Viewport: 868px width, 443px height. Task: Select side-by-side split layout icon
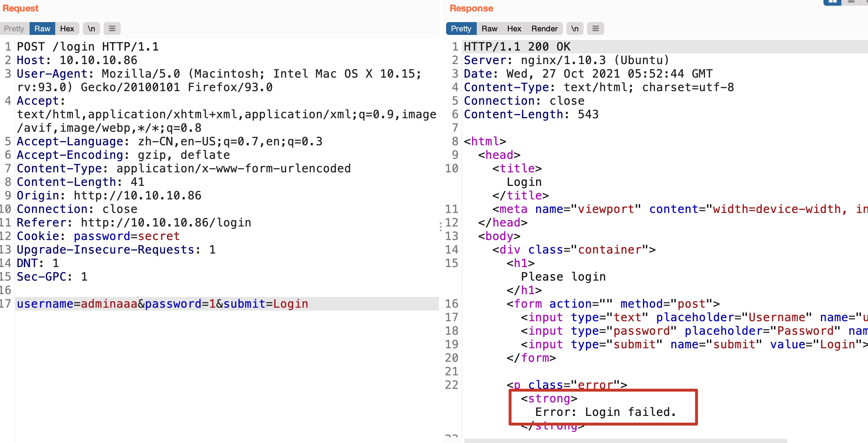[x=832, y=2]
